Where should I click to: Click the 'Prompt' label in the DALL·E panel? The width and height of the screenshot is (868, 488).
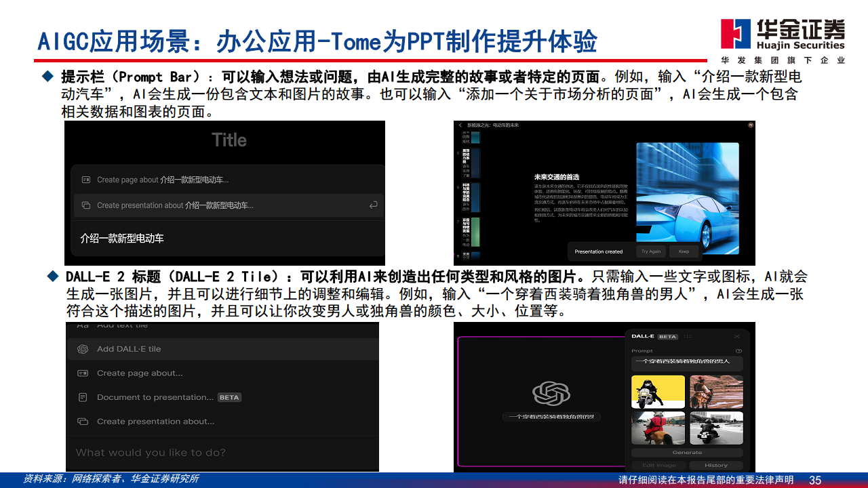click(642, 351)
